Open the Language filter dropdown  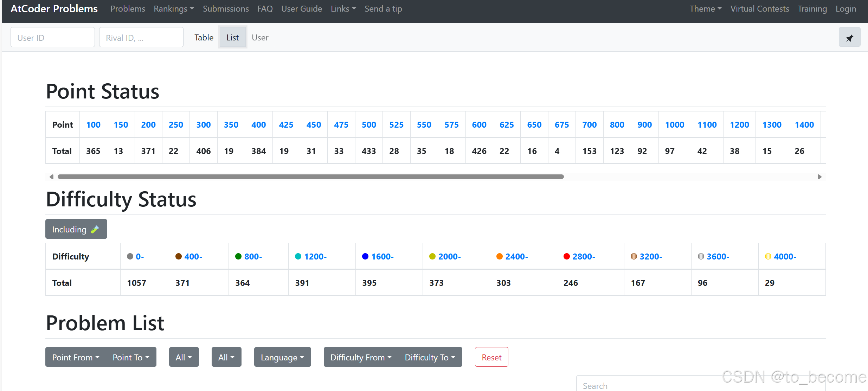tap(282, 357)
